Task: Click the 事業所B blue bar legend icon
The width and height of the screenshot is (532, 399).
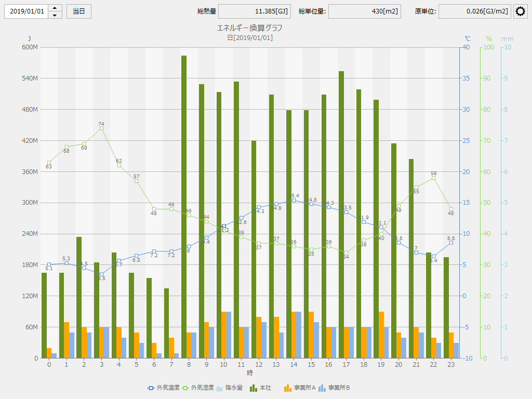Action: 322,388
